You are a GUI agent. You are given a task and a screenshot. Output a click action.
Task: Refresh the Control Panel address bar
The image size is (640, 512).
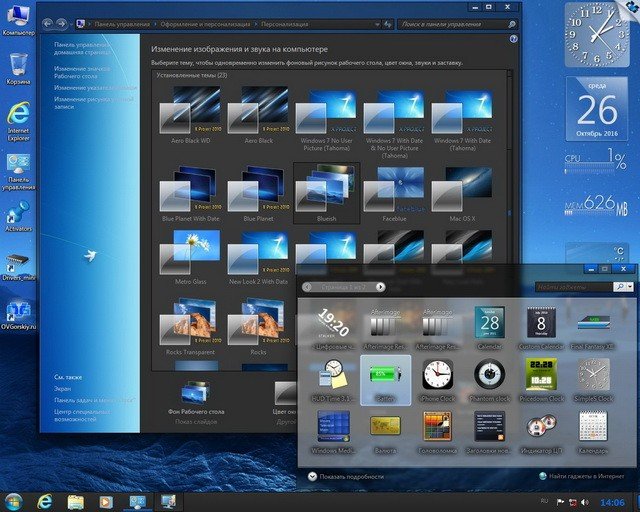(388, 24)
